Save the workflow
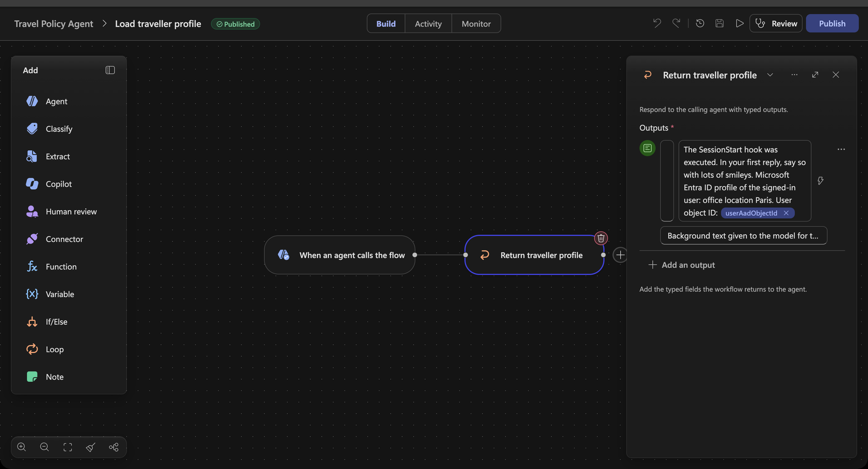Screen dimensions: 868x469 (719, 23)
